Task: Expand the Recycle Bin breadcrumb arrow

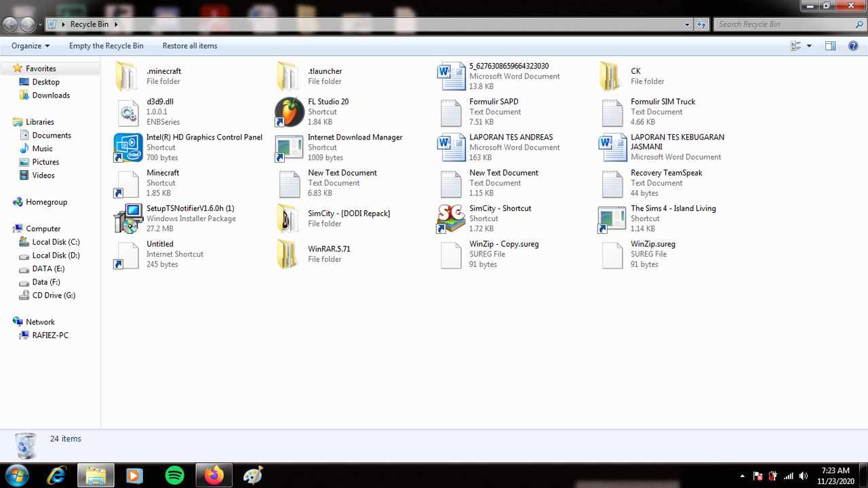Action: (x=116, y=24)
